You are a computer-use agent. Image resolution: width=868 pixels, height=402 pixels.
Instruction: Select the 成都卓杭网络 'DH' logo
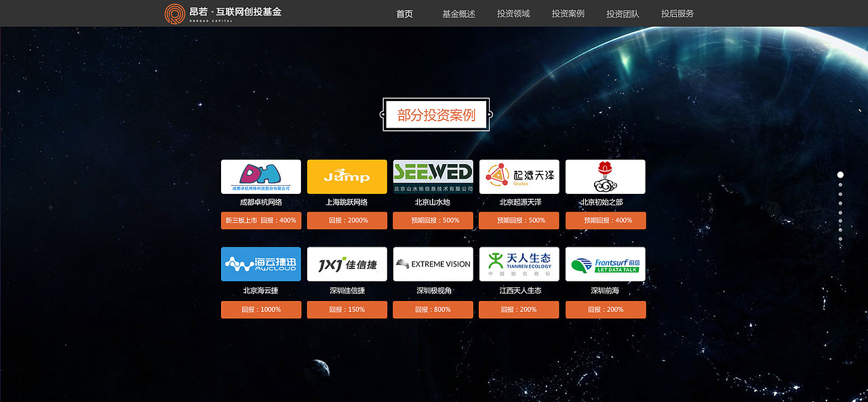(x=260, y=176)
